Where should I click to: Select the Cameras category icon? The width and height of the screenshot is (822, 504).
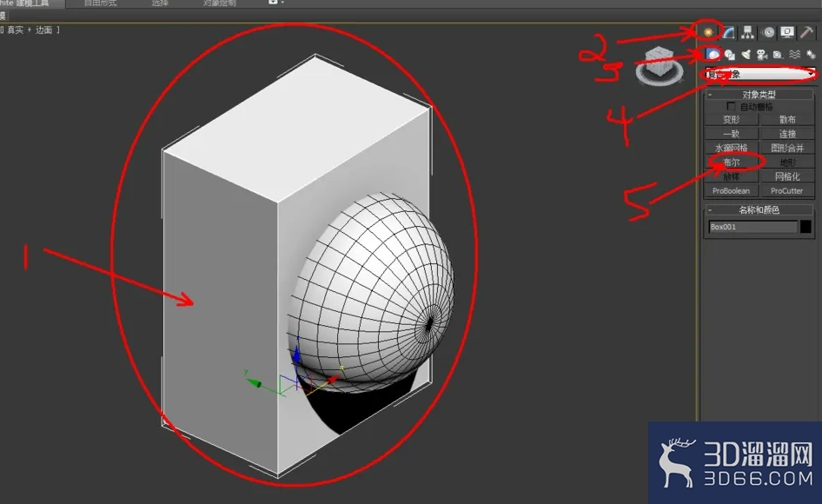click(762, 55)
